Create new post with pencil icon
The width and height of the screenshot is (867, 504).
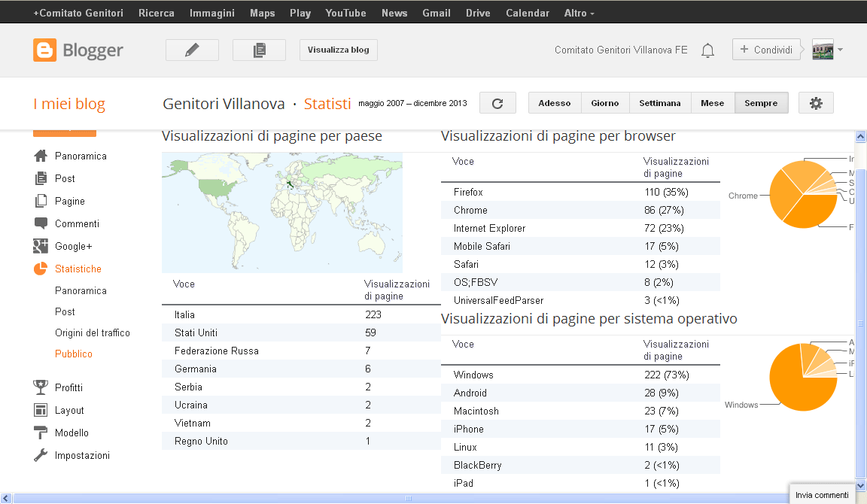click(x=192, y=50)
